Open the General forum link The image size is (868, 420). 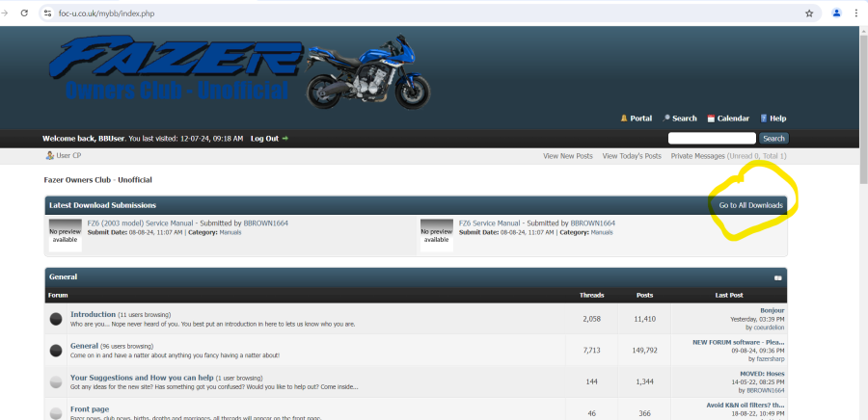pyautogui.click(x=84, y=346)
